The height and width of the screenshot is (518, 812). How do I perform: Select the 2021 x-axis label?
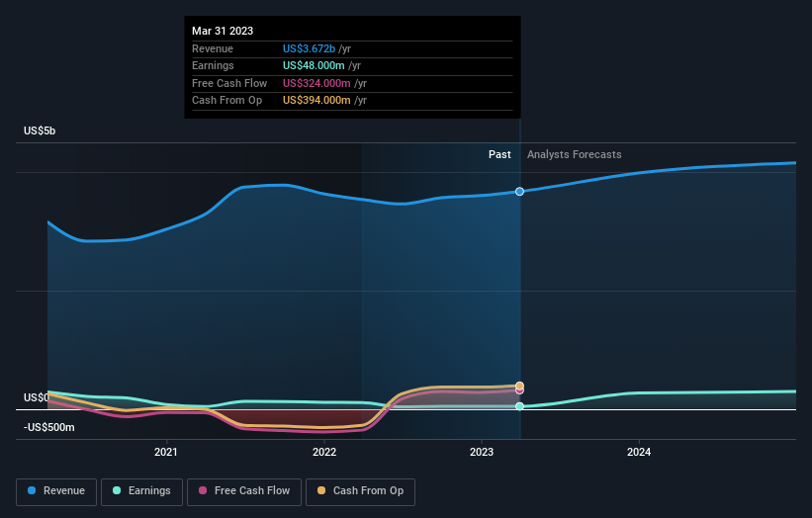pyautogui.click(x=166, y=452)
